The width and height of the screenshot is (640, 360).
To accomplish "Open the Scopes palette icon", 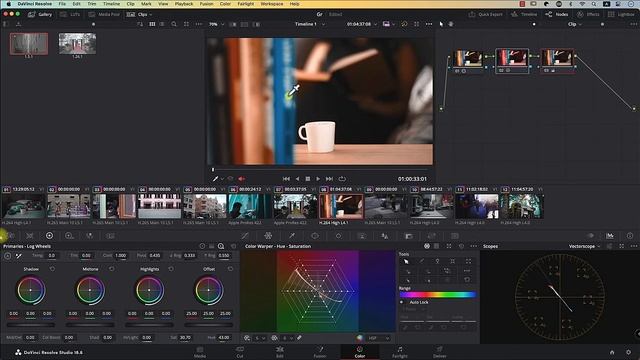I will 610,236.
